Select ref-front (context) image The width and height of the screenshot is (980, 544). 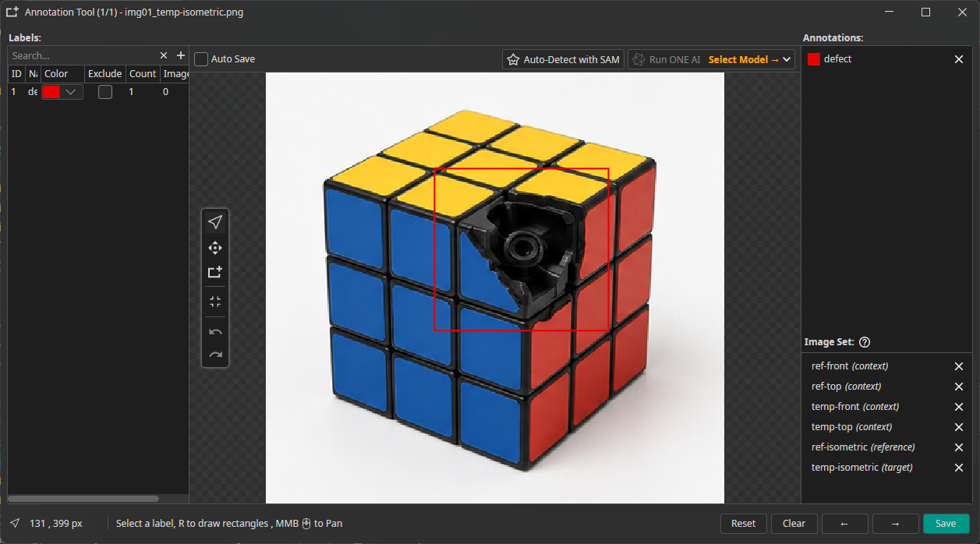click(x=850, y=366)
